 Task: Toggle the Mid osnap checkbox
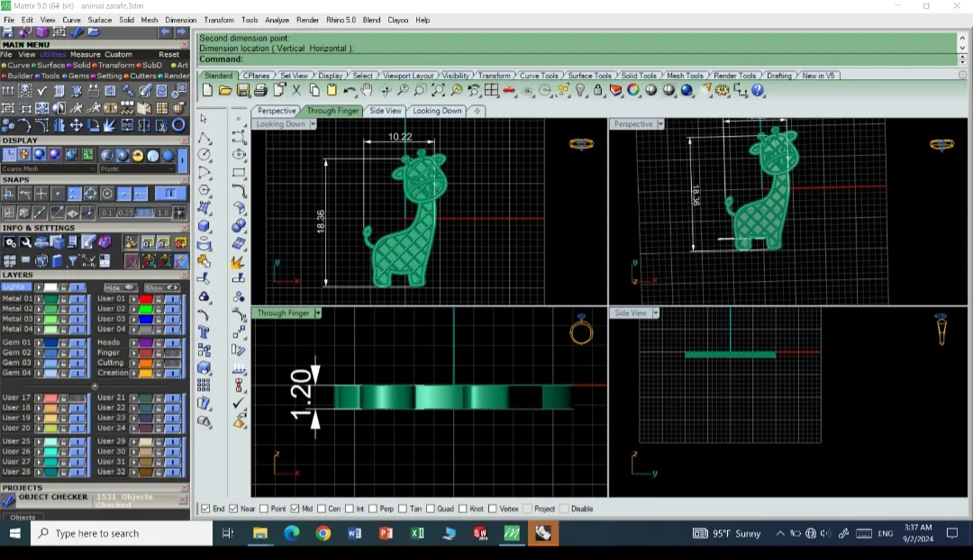(295, 510)
